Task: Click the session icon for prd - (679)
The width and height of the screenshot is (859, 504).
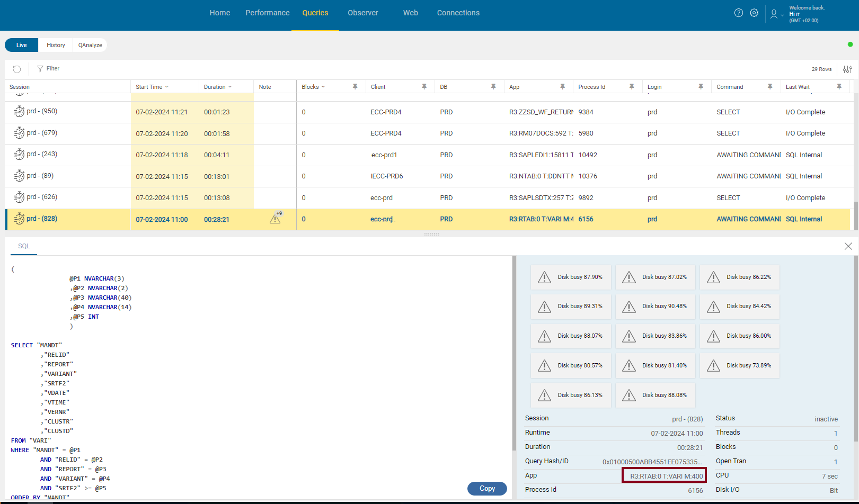Action: (x=19, y=133)
